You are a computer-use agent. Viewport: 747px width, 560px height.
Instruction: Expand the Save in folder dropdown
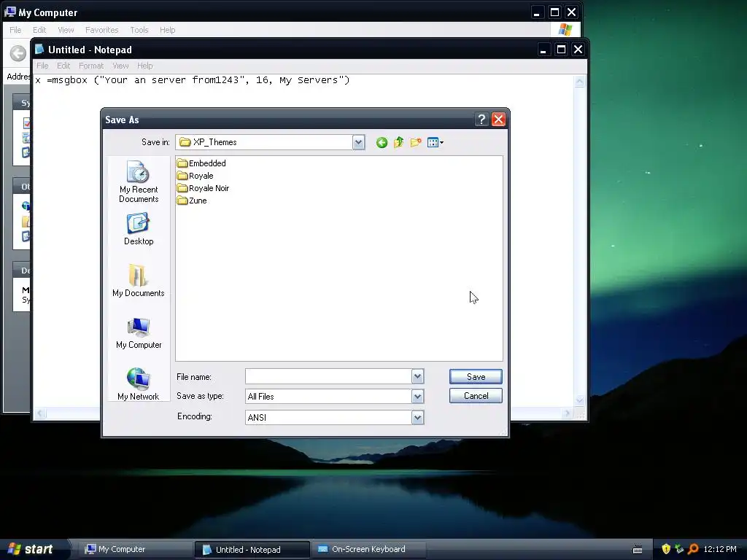tap(358, 142)
